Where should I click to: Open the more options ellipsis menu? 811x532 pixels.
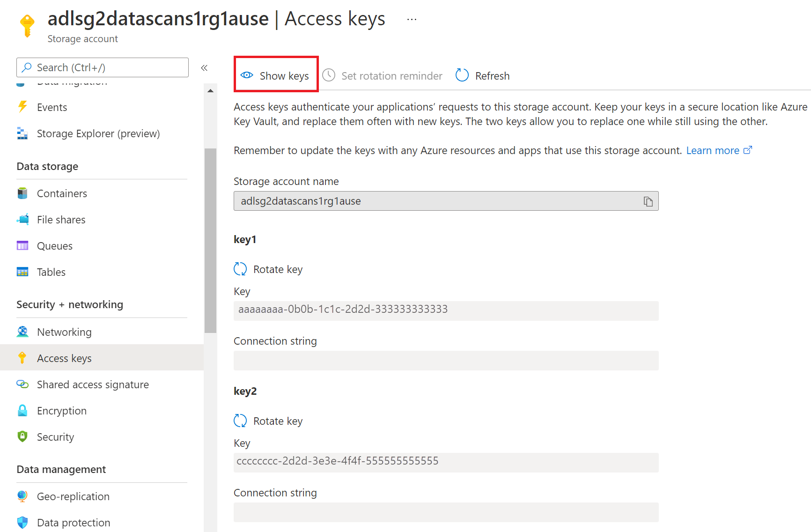(412, 19)
